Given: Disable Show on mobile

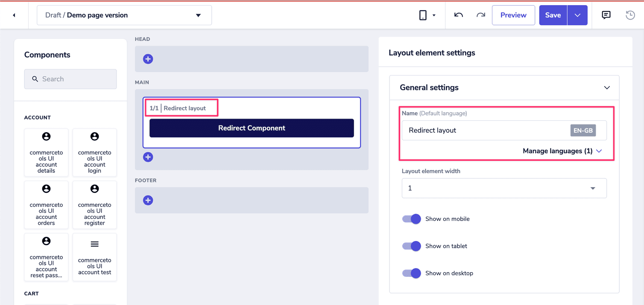Looking at the screenshot, I should tap(411, 219).
